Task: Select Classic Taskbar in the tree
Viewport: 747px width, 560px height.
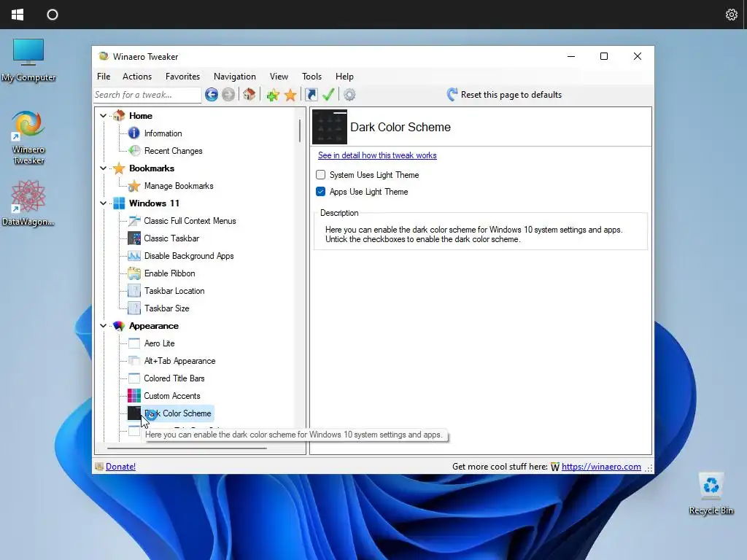Action: (x=171, y=238)
